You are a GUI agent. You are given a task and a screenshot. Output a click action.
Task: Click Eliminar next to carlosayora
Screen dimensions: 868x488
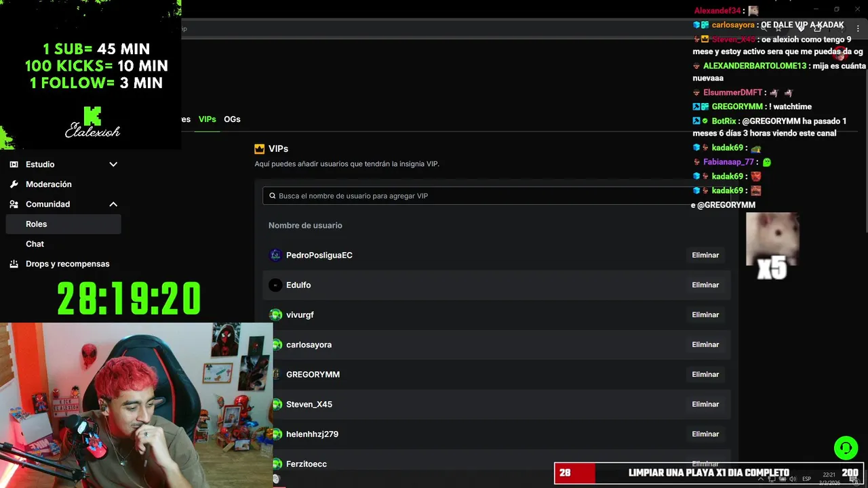(x=705, y=344)
